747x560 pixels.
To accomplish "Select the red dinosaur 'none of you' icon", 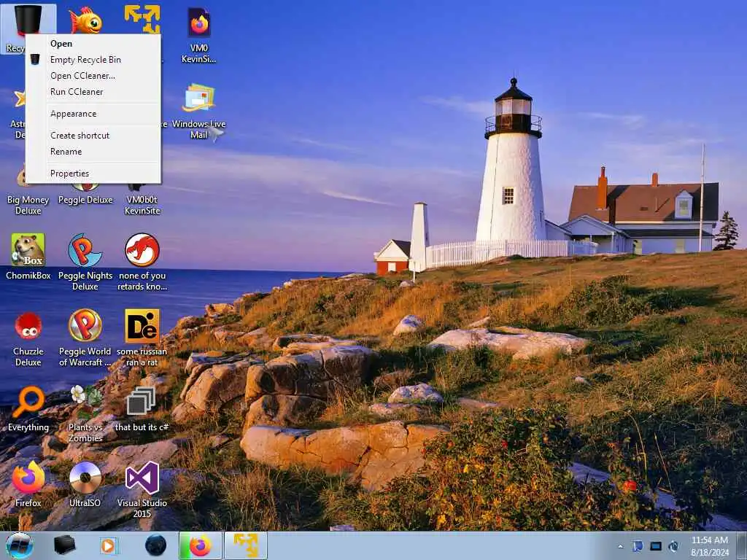I will tap(142, 262).
